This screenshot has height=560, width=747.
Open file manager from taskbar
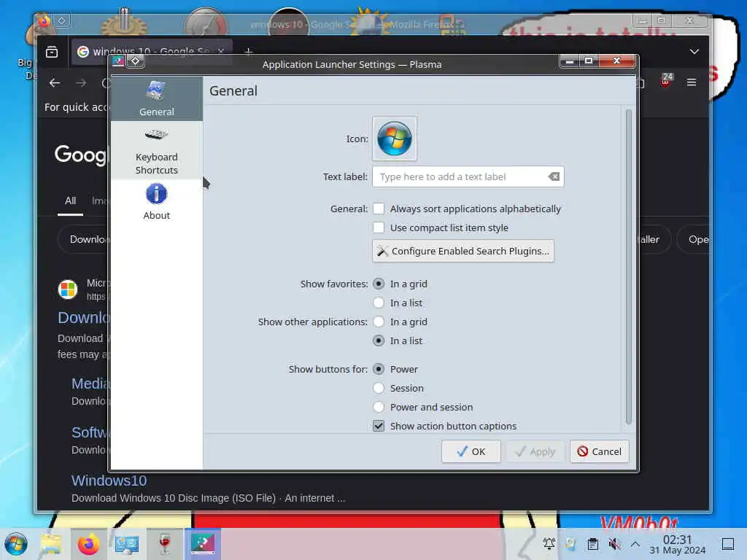click(51, 544)
